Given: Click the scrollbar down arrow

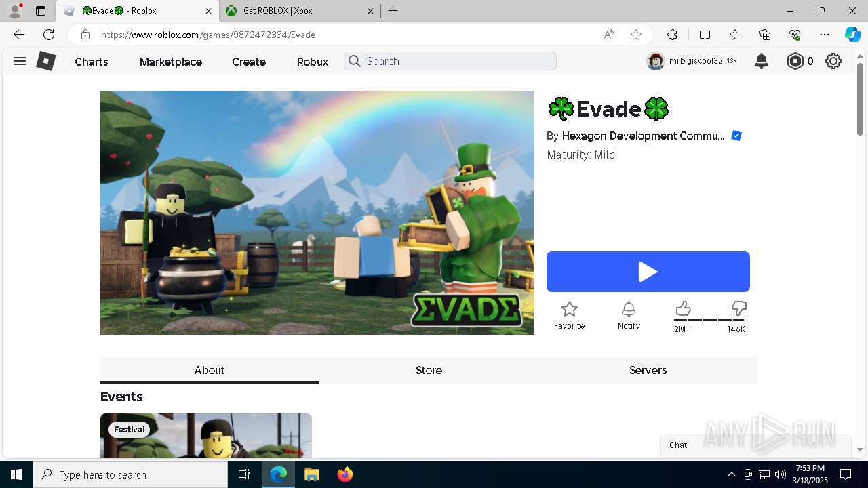Looking at the screenshot, I should tap(861, 449).
